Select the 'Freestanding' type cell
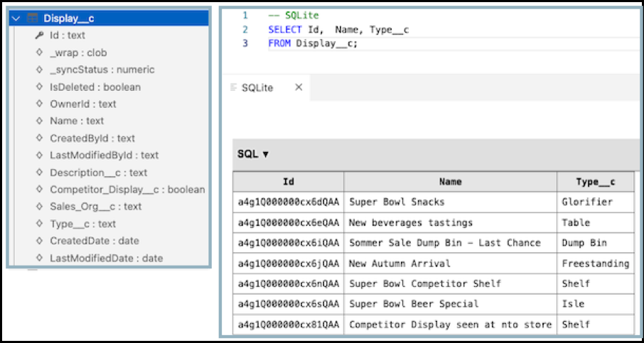644x343 pixels. pyautogui.click(x=596, y=263)
